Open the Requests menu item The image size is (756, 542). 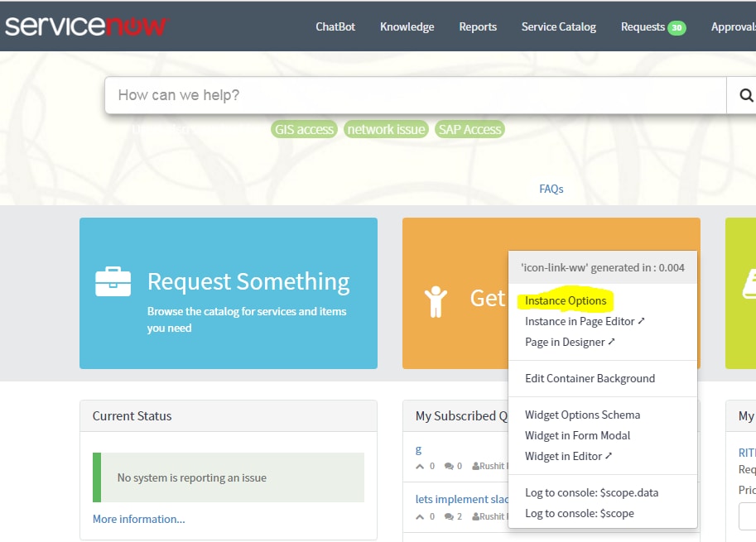point(643,27)
